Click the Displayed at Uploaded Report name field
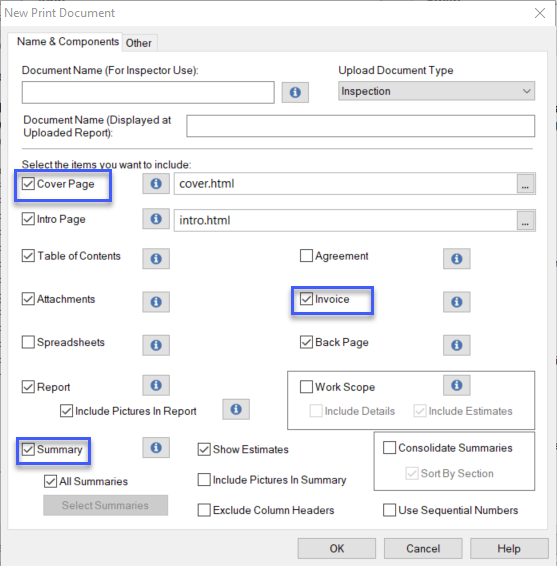557x566 pixels. click(x=361, y=126)
